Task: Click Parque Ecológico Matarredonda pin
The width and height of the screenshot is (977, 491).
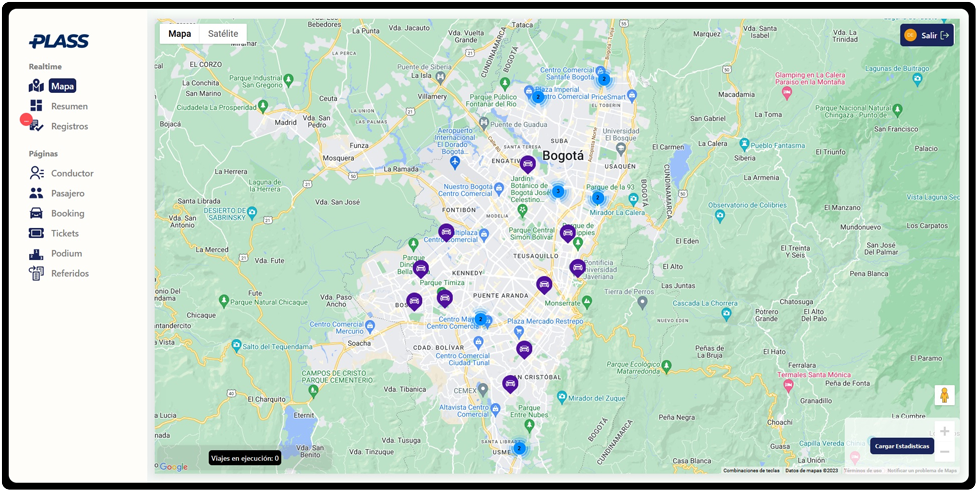Action: pos(667,365)
